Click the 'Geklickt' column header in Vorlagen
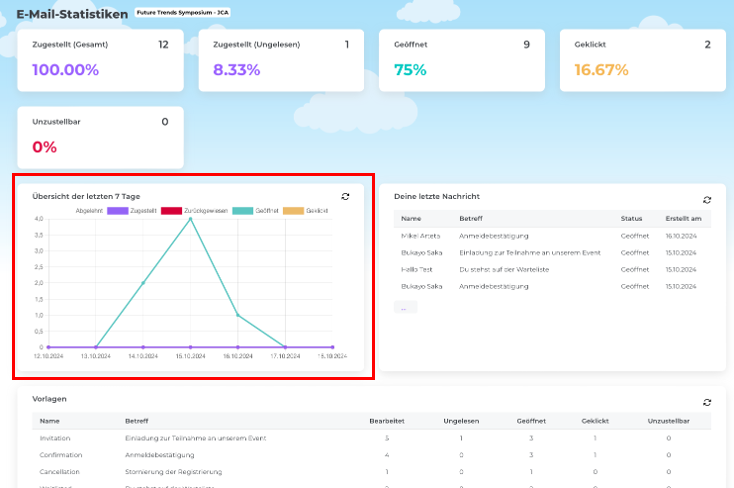Screen dimensions: 734x488 click(x=595, y=421)
